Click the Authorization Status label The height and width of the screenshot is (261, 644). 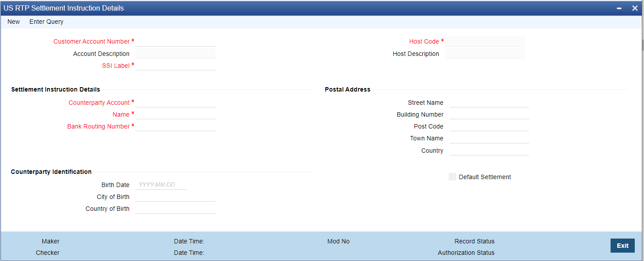466,253
